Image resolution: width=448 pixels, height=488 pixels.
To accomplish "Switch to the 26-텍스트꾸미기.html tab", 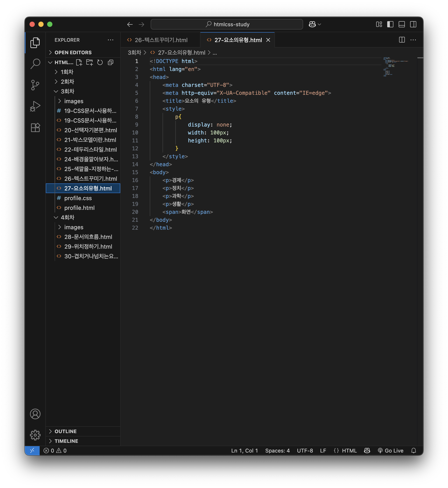I will coord(161,40).
